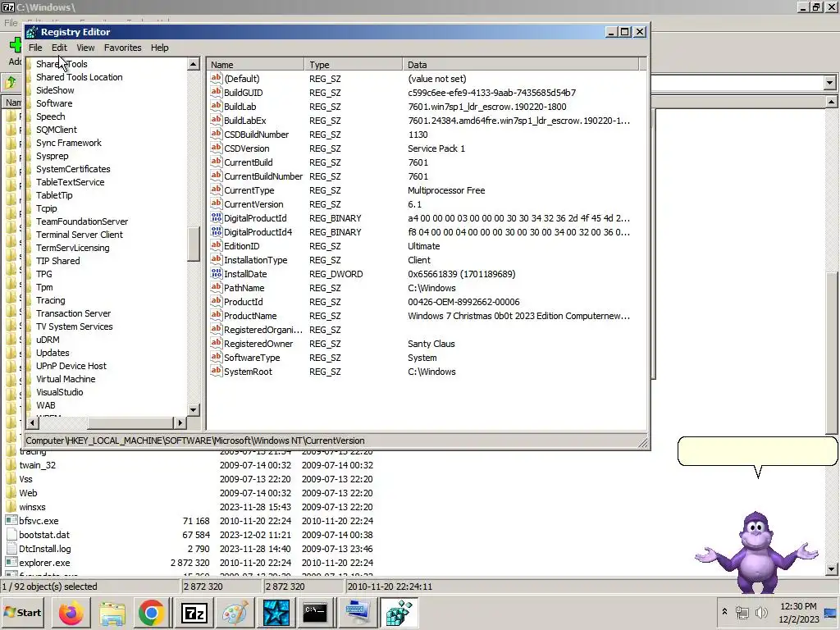The width and height of the screenshot is (840, 630).
Task: Click the string icon of the (Default) value
Action: [x=216, y=78]
